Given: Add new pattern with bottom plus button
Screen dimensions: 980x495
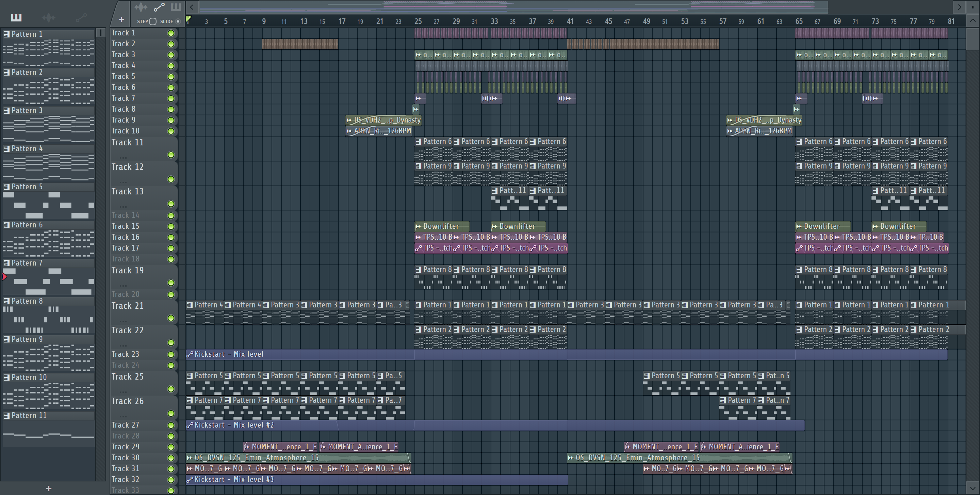Looking at the screenshot, I should pos(48,488).
